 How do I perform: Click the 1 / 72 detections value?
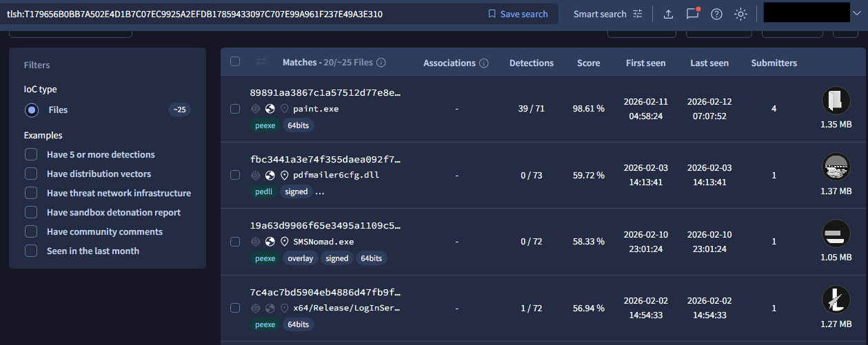[x=532, y=308]
